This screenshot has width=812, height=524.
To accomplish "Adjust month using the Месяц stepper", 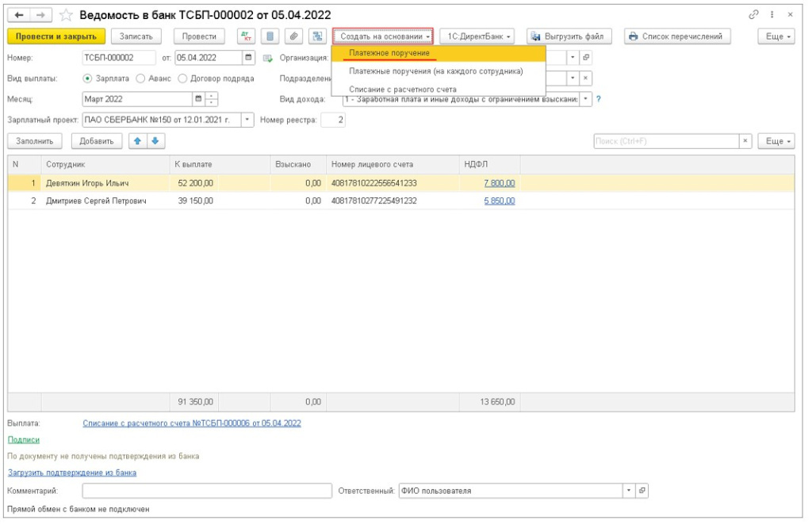I will 212,99.
